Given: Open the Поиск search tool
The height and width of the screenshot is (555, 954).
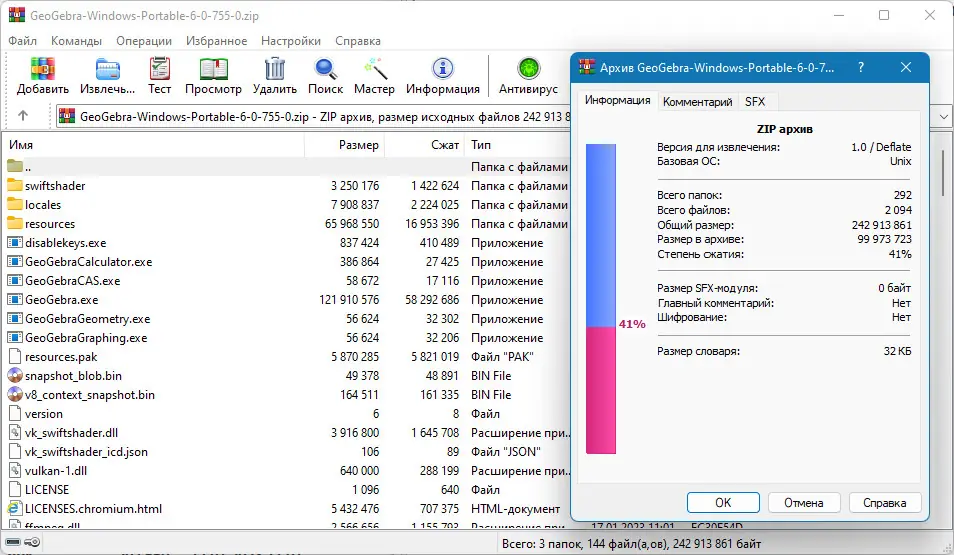Looking at the screenshot, I should point(326,69).
